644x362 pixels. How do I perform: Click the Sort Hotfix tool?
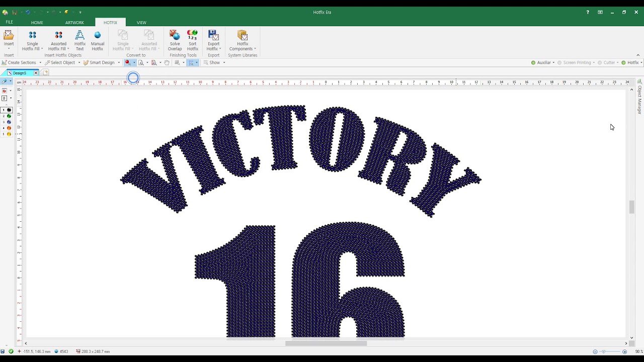192,40
